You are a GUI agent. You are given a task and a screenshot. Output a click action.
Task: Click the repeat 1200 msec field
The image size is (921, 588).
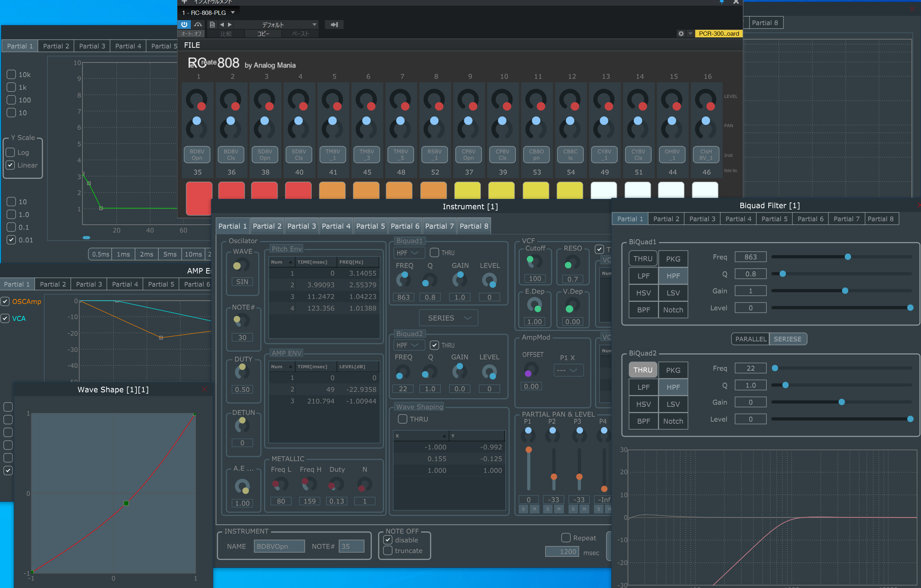tap(562, 552)
